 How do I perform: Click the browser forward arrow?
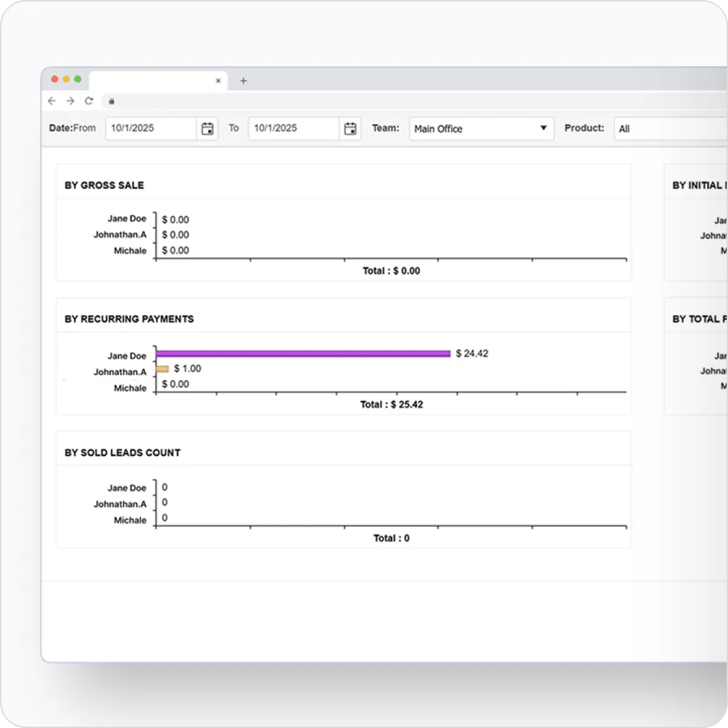[70, 101]
